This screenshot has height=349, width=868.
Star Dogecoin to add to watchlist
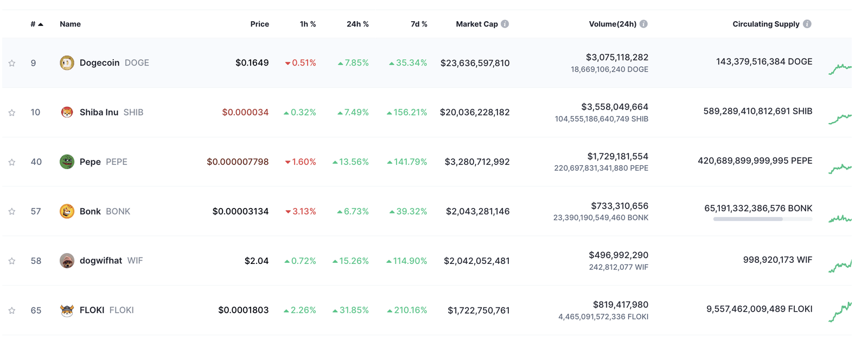pyautogui.click(x=12, y=63)
